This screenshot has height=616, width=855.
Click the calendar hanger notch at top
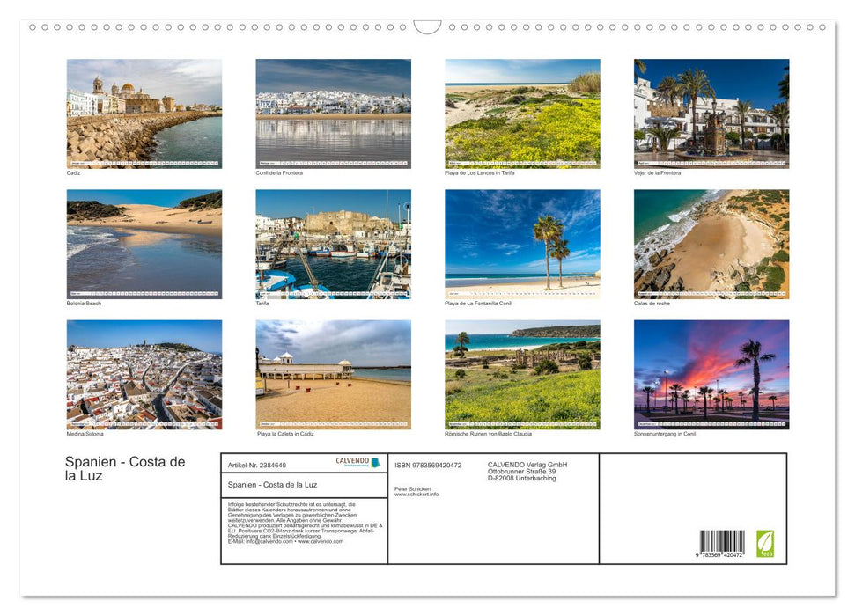point(427,27)
